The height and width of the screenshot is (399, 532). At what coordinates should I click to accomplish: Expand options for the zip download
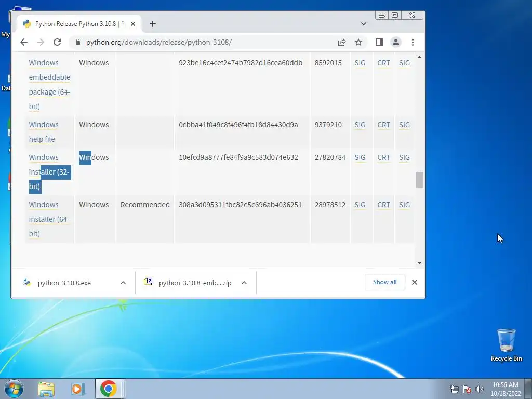pyautogui.click(x=244, y=283)
